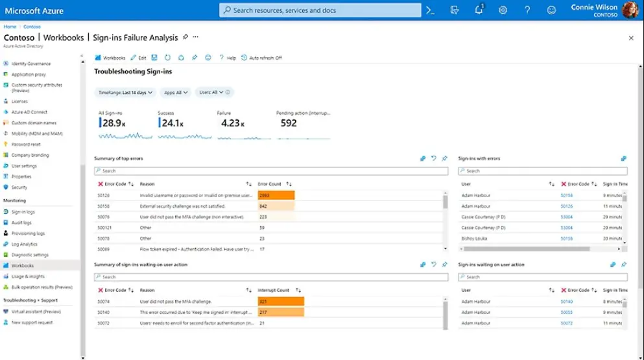Expand the TimeRange: Last 14 days dropdown

[x=125, y=93]
